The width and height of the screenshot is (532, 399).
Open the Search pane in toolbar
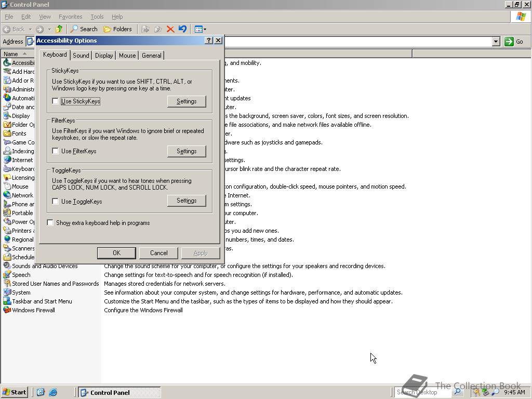tap(84, 29)
